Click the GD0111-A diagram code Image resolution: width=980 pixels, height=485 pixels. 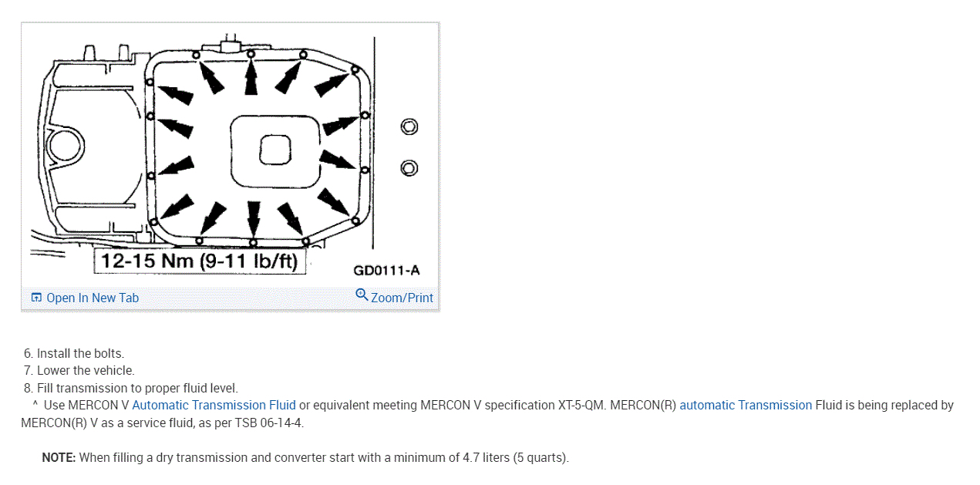(x=386, y=270)
